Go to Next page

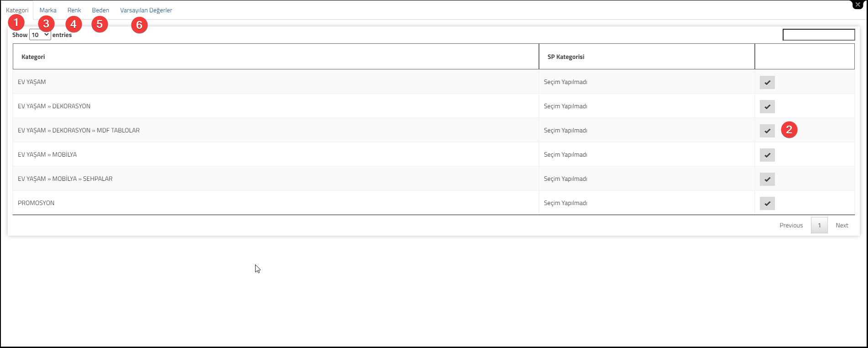click(x=842, y=225)
